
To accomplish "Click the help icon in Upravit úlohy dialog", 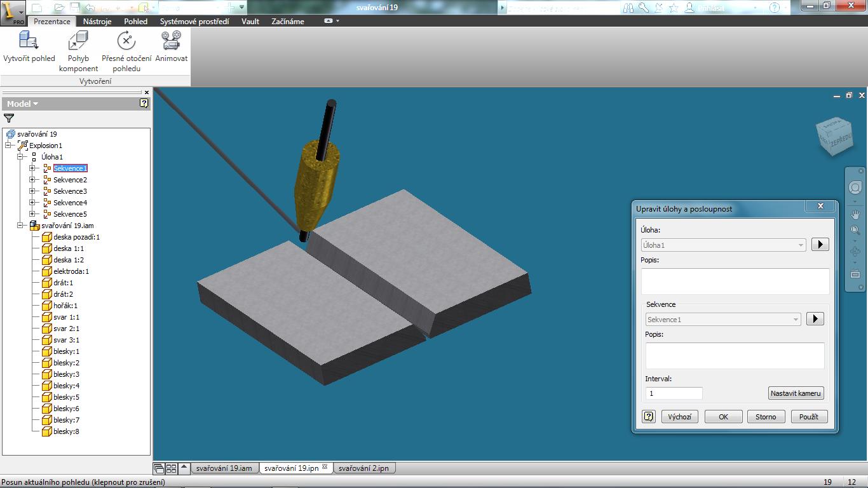I will click(x=649, y=417).
